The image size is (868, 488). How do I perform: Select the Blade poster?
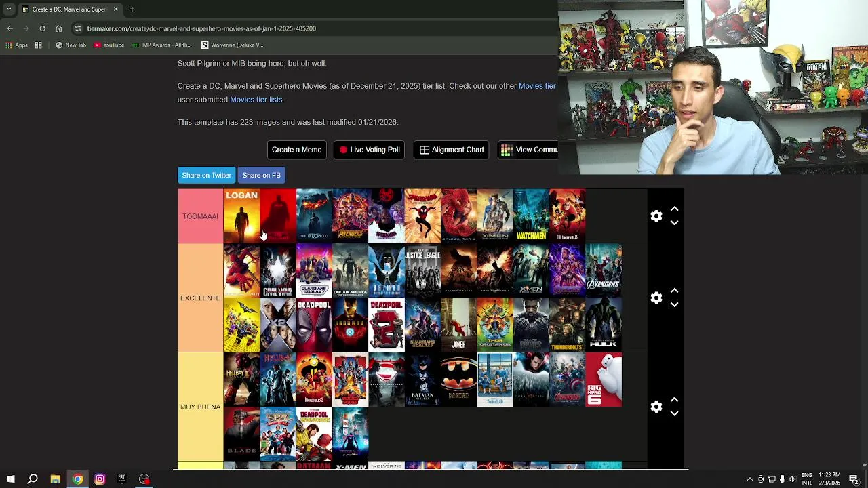(241, 434)
